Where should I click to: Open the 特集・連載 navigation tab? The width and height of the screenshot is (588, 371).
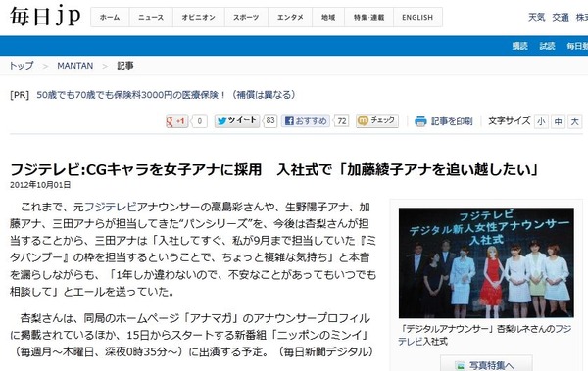pyautogui.click(x=369, y=18)
